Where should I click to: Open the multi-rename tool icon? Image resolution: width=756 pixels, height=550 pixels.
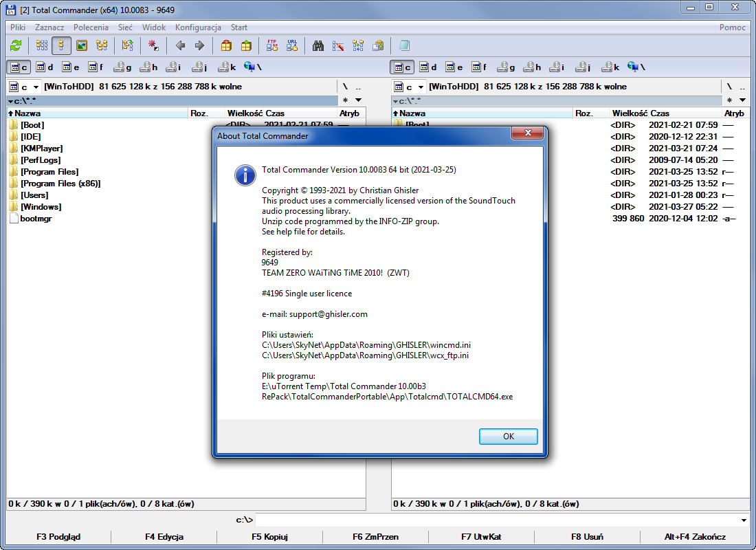[338, 46]
